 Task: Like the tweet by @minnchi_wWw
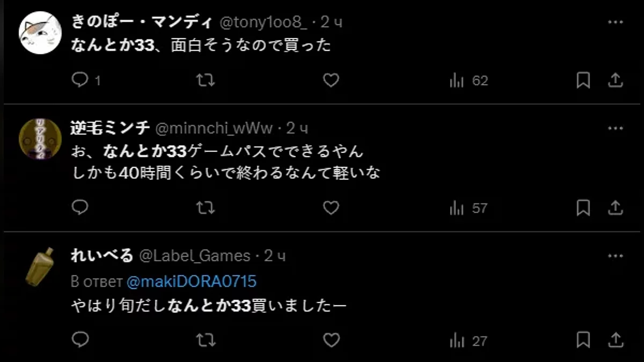[331, 208]
